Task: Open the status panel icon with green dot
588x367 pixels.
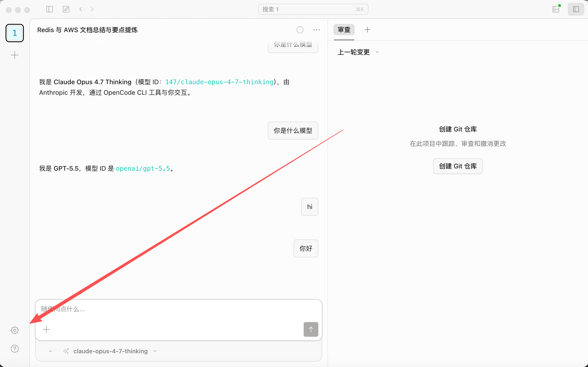Action: click(556, 9)
